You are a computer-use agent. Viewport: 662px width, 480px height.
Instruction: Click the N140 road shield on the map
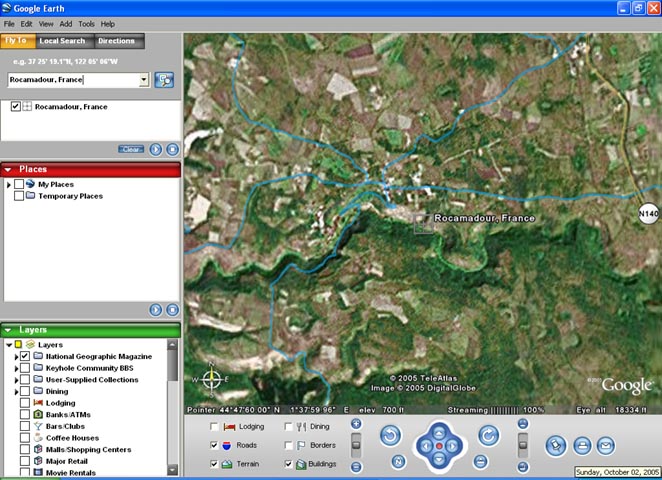648,214
